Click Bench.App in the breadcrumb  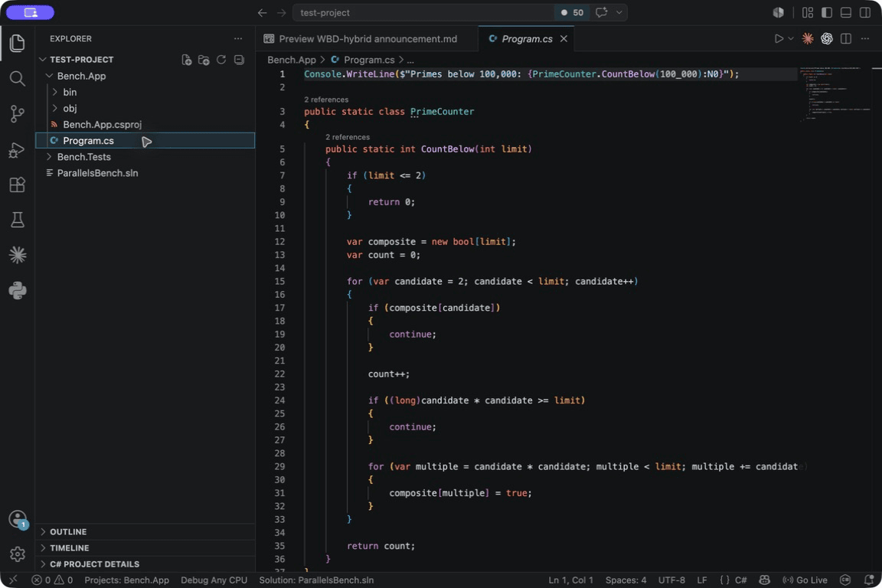pos(292,60)
